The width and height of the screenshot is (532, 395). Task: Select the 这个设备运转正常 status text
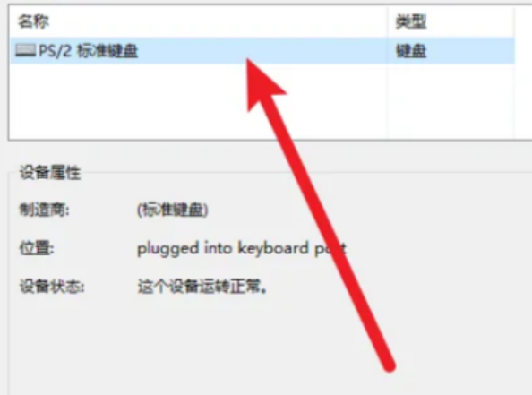[x=202, y=287]
